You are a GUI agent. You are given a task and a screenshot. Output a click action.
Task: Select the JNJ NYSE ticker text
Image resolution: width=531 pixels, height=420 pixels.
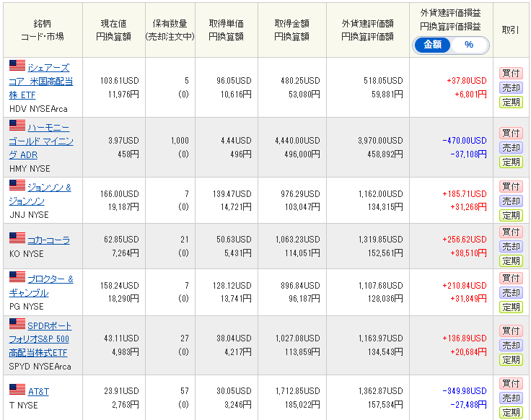(29, 215)
